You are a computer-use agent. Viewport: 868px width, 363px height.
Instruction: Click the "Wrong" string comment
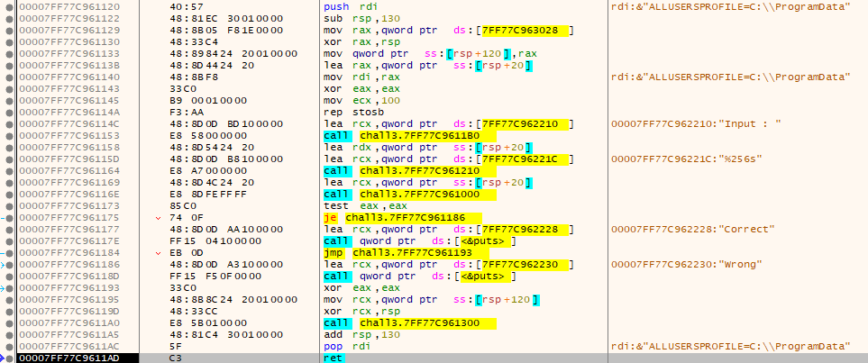[x=687, y=265]
